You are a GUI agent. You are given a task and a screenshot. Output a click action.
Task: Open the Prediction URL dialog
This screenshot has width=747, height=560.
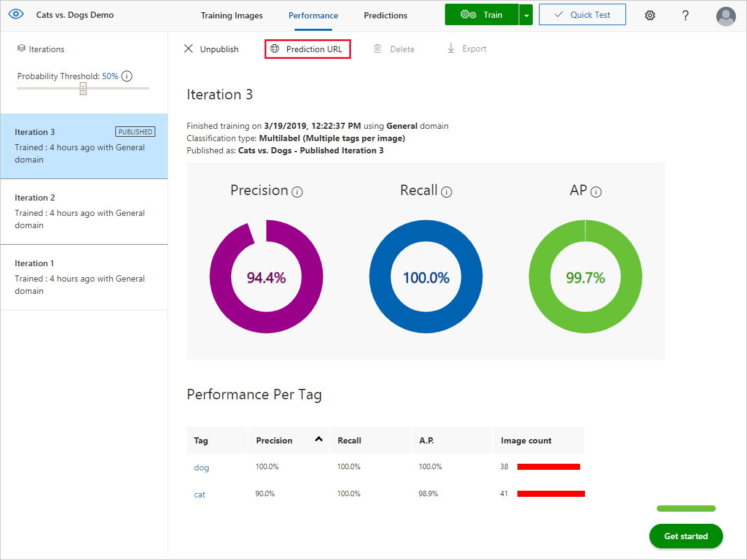(x=307, y=48)
